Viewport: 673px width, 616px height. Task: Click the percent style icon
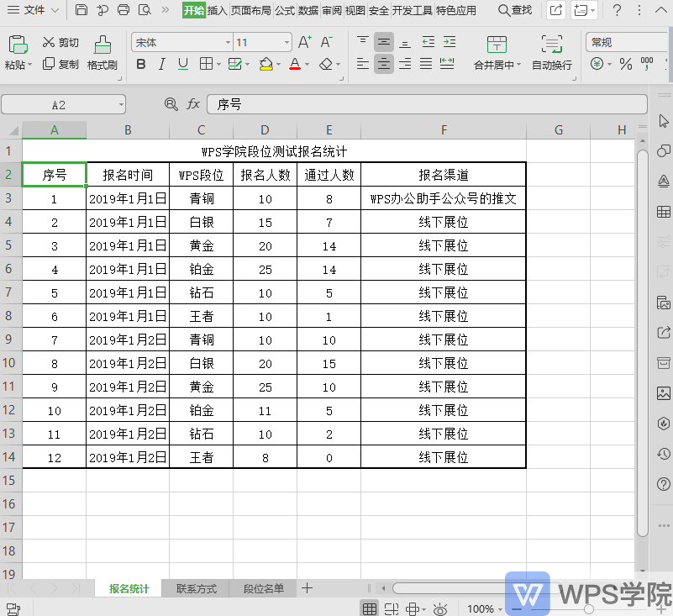626,65
